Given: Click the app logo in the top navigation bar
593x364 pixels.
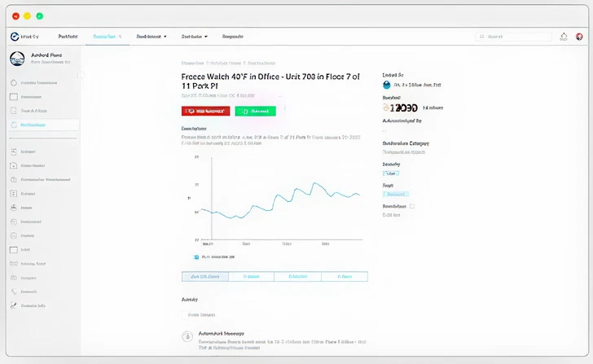Looking at the screenshot, I should point(14,37).
